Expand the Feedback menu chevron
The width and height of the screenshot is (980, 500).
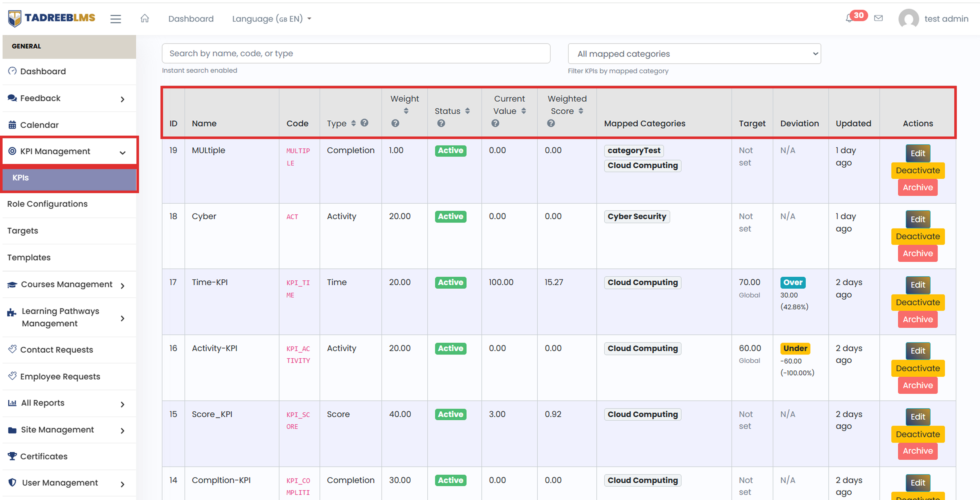(122, 99)
